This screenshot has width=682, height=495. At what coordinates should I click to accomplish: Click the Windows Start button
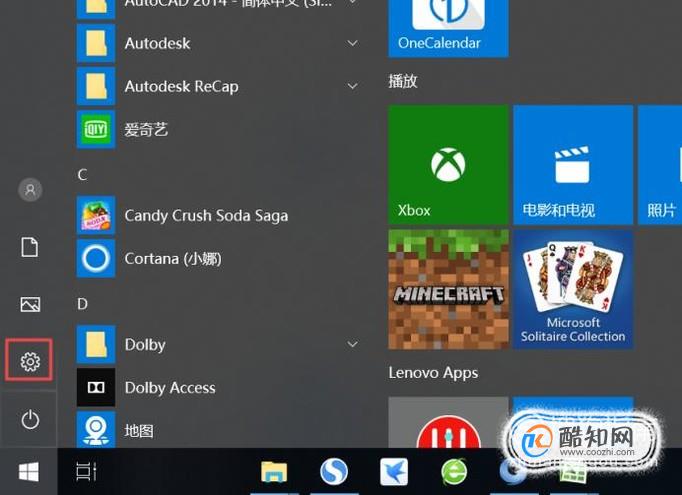[29, 472]
